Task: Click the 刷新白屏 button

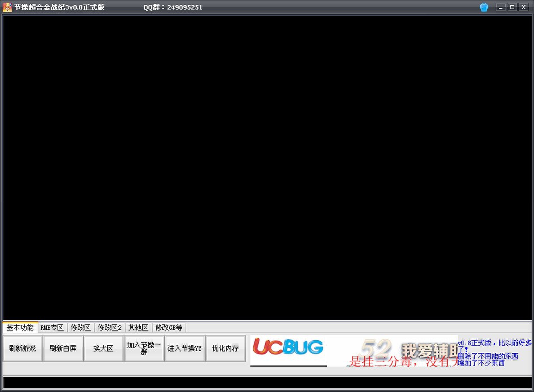Action: pos(63,349)
